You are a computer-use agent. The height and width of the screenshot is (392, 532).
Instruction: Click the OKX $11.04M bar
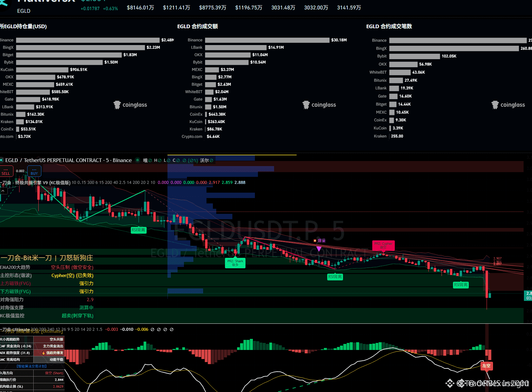[x=228, y=55]
